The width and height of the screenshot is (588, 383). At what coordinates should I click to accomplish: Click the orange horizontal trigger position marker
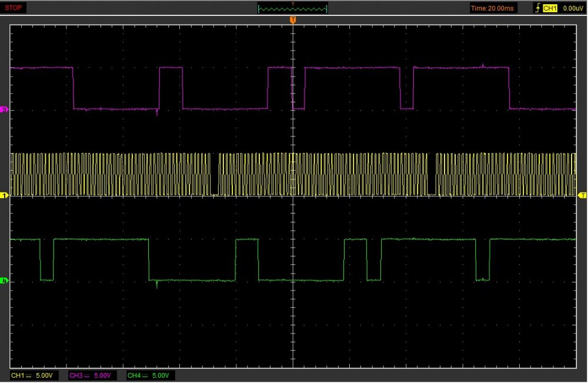293,21
